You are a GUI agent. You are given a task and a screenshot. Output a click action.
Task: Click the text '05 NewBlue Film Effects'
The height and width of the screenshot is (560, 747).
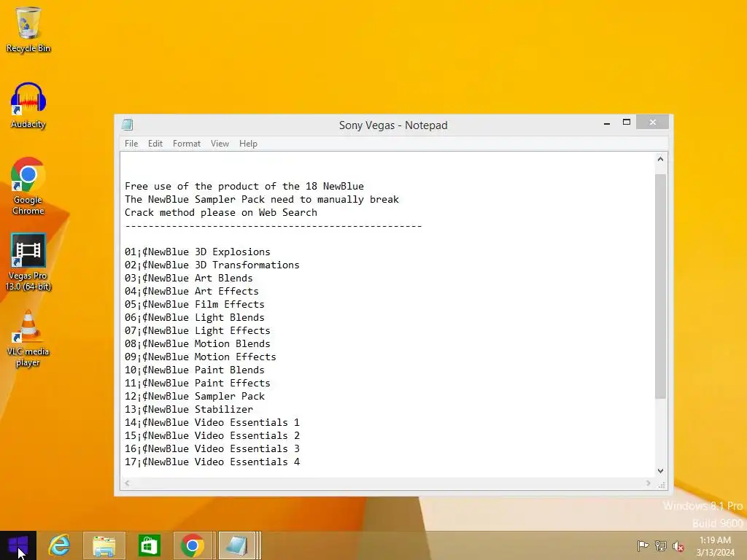[x=194, y=304]
